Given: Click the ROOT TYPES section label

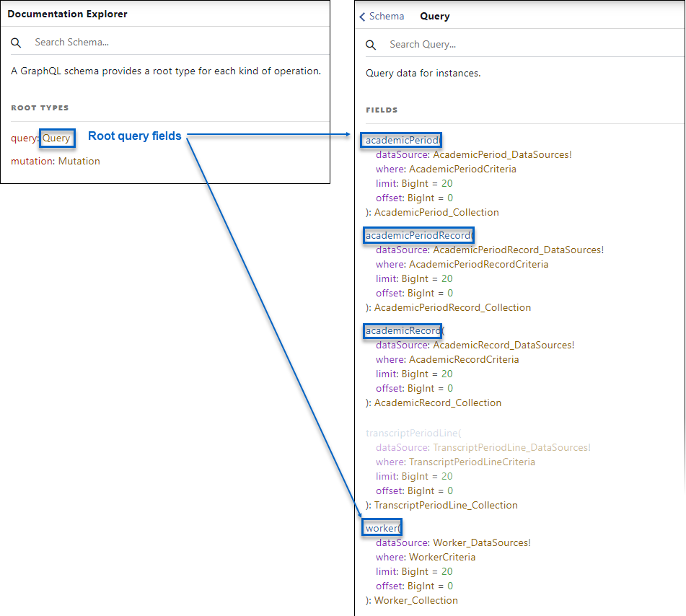Looking at the screenshot, I should click(x=40, y=107).
